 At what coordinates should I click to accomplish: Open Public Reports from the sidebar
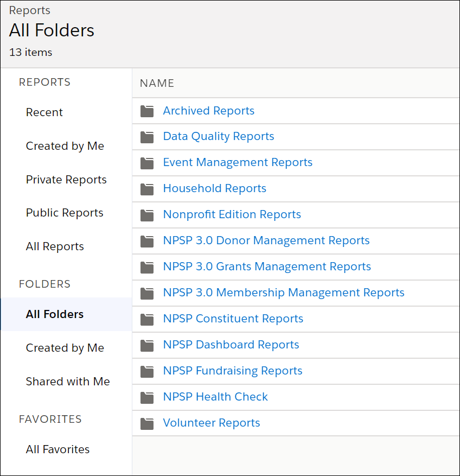click(x=64, y=213)
